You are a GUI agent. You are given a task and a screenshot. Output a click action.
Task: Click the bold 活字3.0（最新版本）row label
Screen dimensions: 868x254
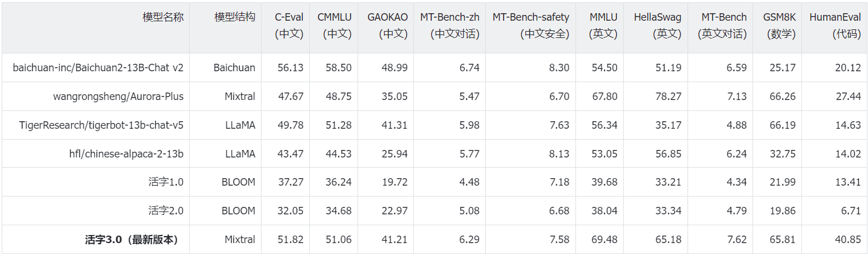tap(131, 240)
